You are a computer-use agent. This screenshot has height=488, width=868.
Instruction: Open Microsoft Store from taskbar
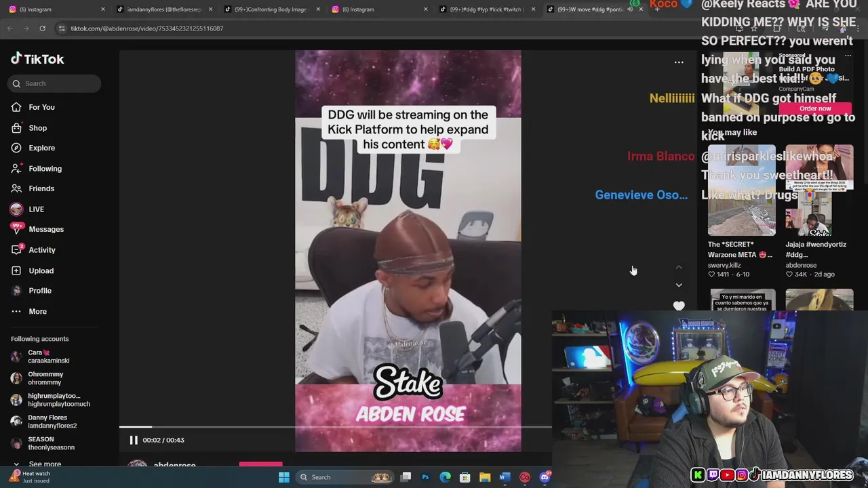[465, 477]
